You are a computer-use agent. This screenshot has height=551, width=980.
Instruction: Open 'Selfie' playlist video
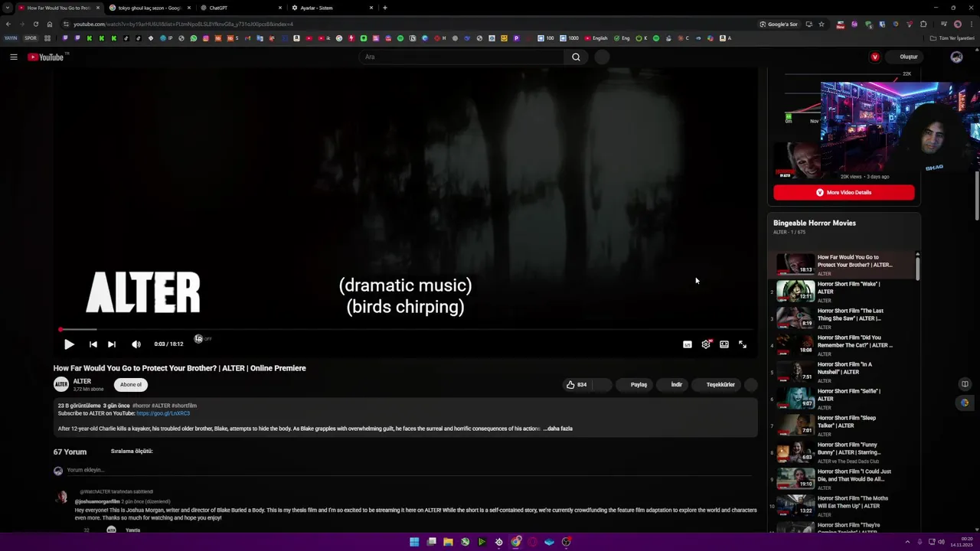842,399
